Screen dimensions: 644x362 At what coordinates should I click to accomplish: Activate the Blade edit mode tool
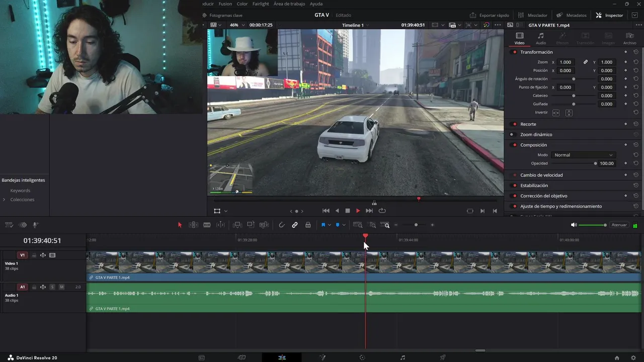pos(207,225)
